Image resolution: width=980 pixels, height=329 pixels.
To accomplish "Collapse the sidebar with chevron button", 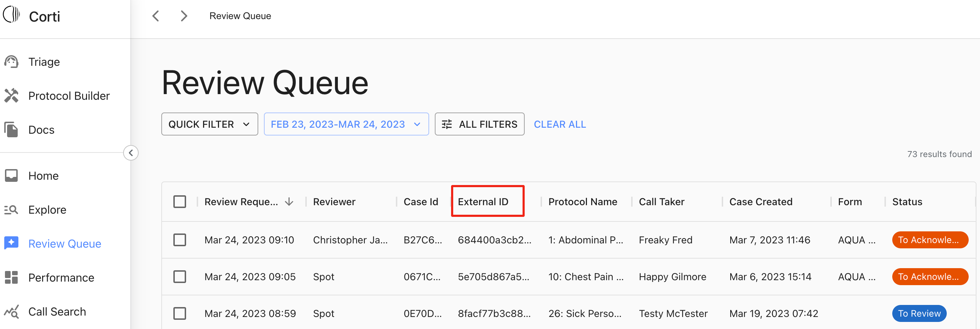I will pos(131,153).
